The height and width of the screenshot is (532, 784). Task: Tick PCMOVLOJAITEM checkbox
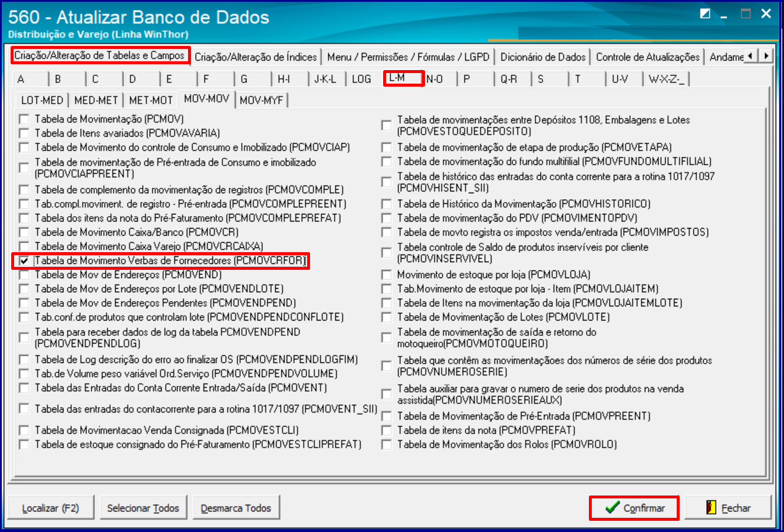(x=386, y=289)
